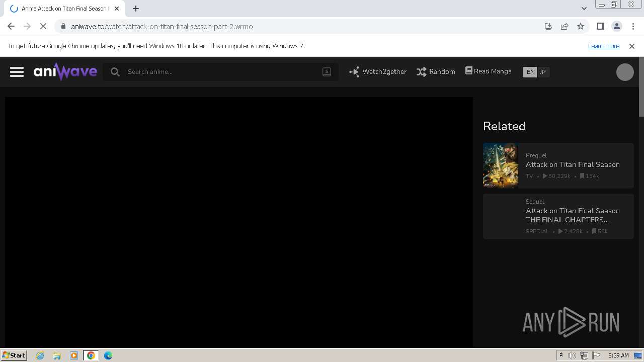
Task: Toggle the Chrome side panel
Action: pyautogui.click(x=600, y=26)
